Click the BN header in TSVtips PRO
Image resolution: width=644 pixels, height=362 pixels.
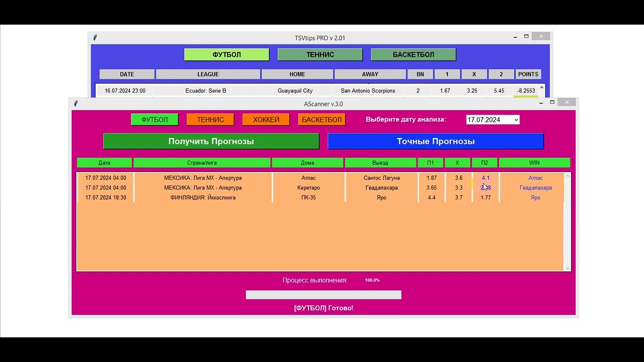tap(420, 74)
